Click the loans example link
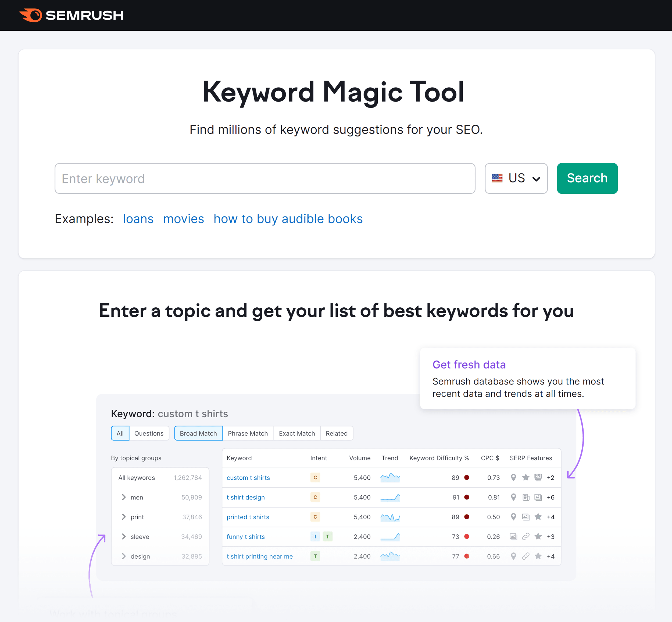The width and height of the screenshot is (672, 622). click(138, 219)
